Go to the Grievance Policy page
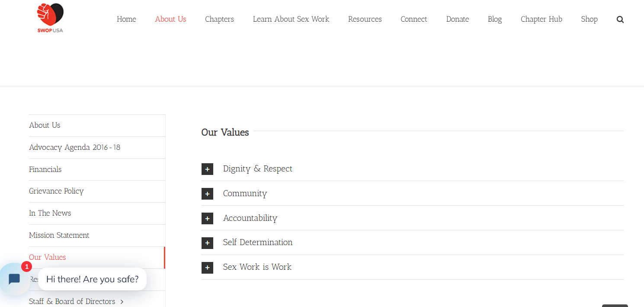This screenshot has width=644, height=307. 56,191
